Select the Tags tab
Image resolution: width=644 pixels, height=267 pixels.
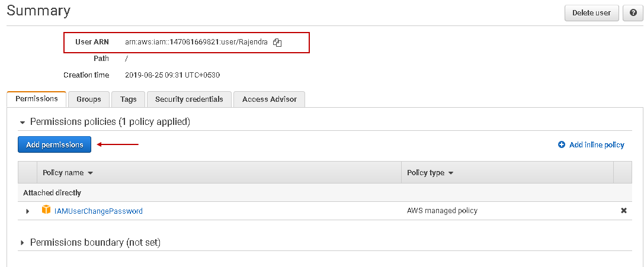point(128,99)
